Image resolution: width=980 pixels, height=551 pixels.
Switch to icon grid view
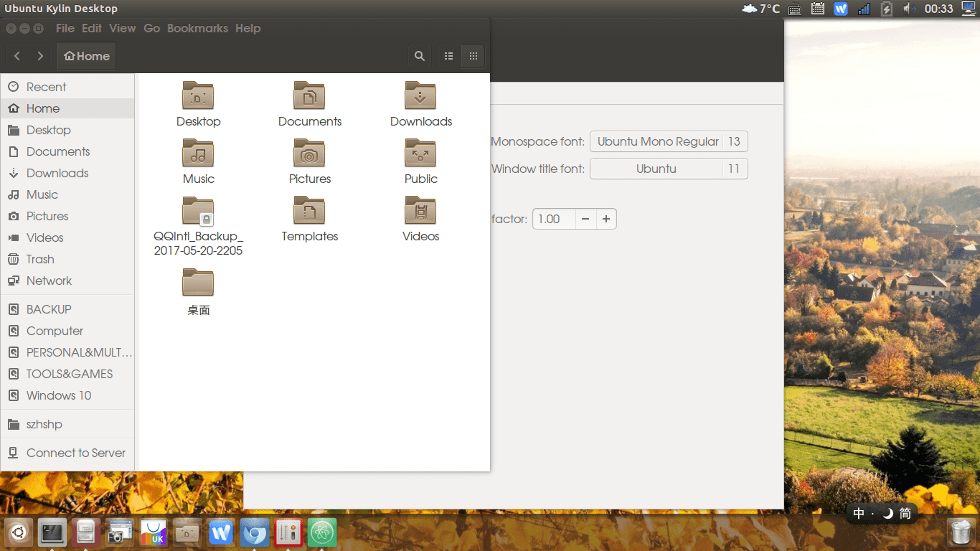(473, 56)
